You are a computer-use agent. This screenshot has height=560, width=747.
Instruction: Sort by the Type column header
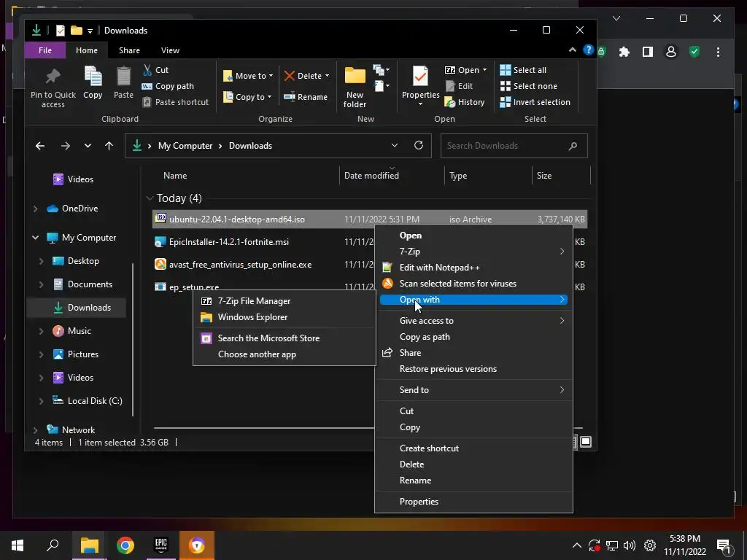458,176
